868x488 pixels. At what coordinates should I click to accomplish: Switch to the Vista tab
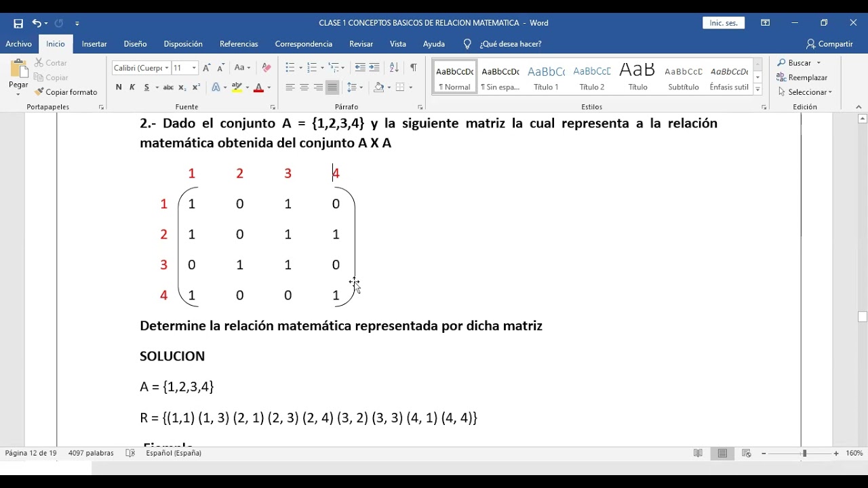tap(398, 44)
